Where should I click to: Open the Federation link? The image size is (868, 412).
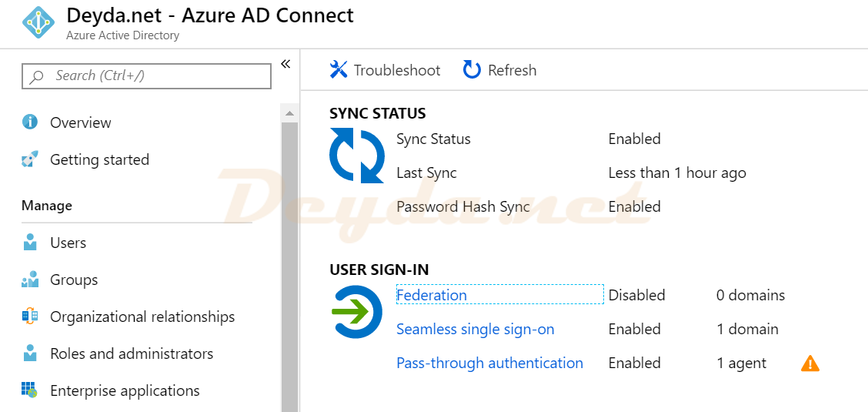click(x=432, y=295)
